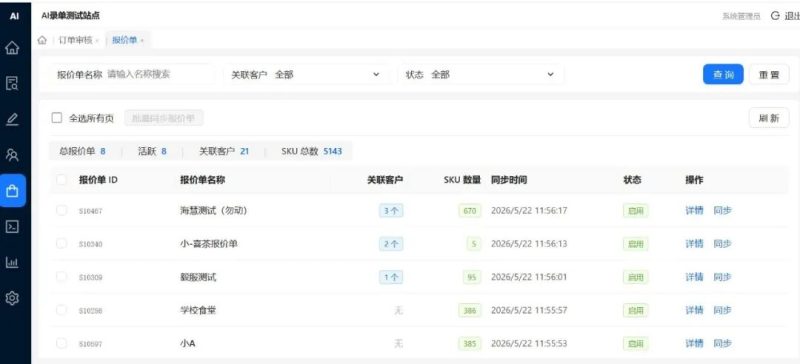Open 详情 for 毅服测试 row
The width and height of the screenshot is (800, 364).
[694, 277]
